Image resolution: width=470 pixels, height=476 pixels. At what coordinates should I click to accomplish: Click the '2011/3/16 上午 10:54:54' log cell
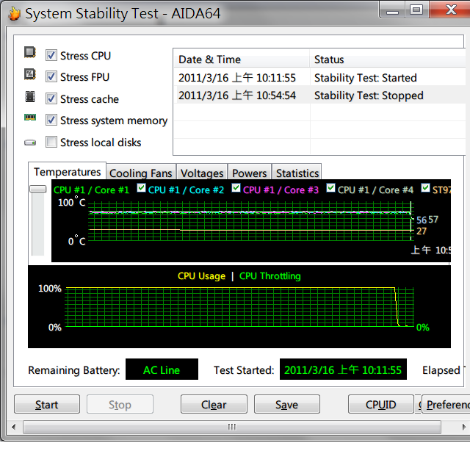point(237,95)
